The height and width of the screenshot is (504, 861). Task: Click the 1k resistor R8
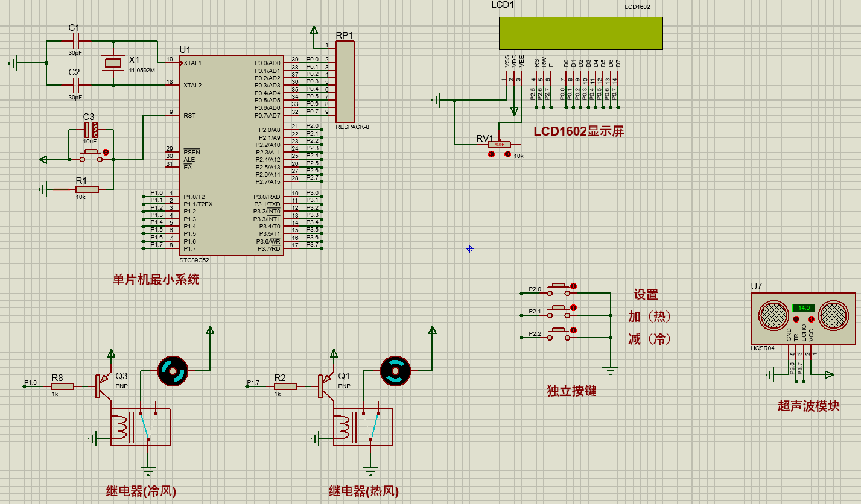pos(62,386)
